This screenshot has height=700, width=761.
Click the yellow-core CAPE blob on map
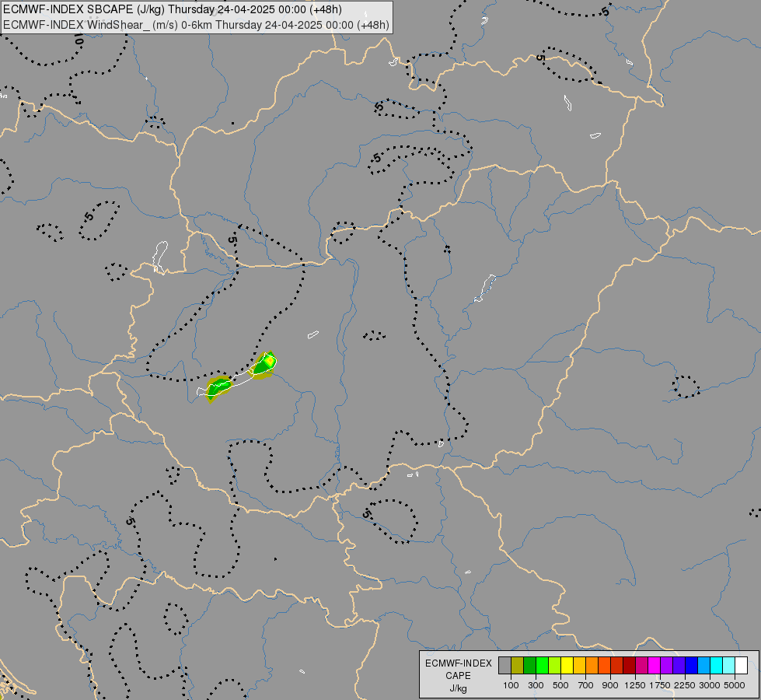tap(264, 364)
